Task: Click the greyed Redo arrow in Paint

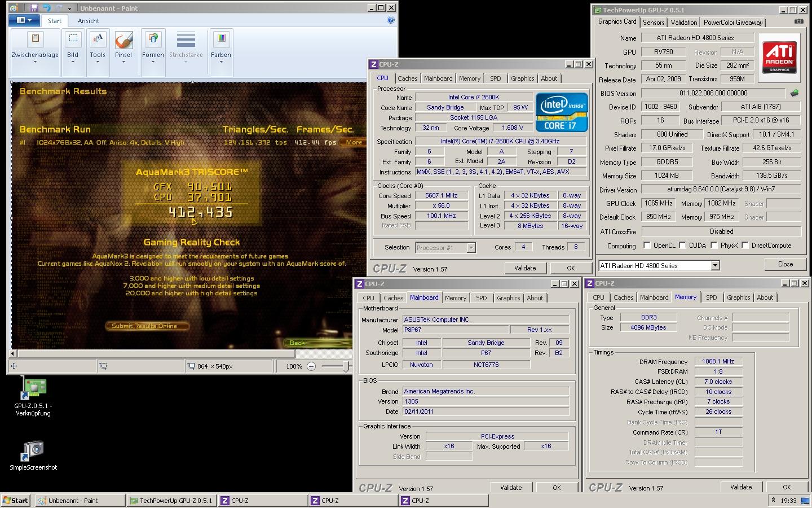Action: [x=59, y=8]
